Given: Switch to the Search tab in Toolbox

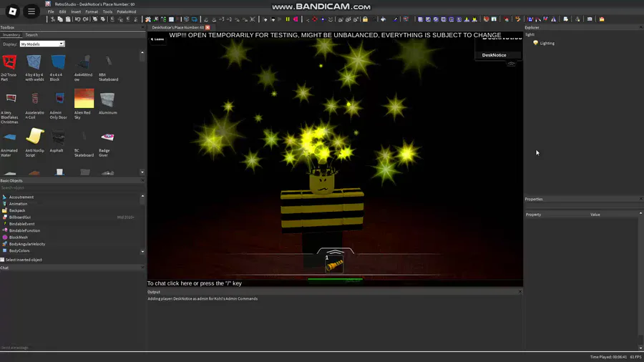Looking at the screenshot, I should coord(31,35).
